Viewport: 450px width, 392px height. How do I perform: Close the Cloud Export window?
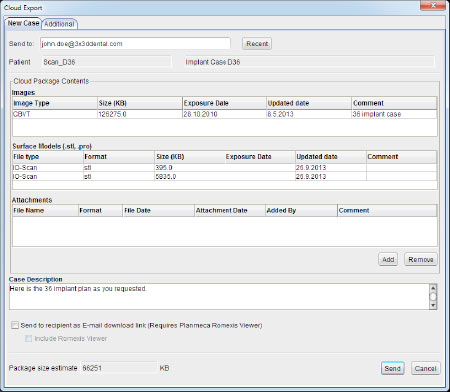coord(433,6)
